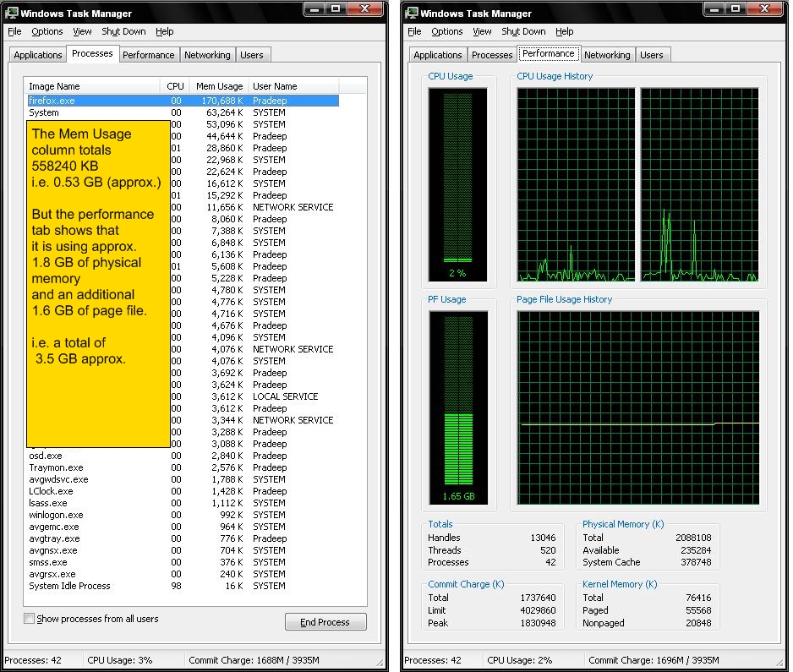Open File menu in left Task Manager window
Image resolution: width=793 pixels, height=672 pixels.
click(14, 31)
